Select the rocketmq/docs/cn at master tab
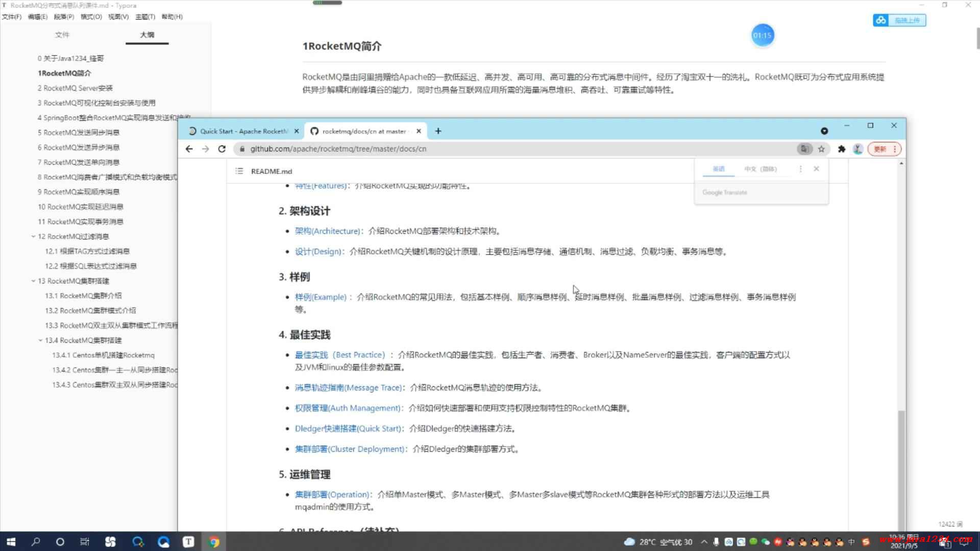Image resolution: width=980 pixels, height=551 pixels. (364, 131)
